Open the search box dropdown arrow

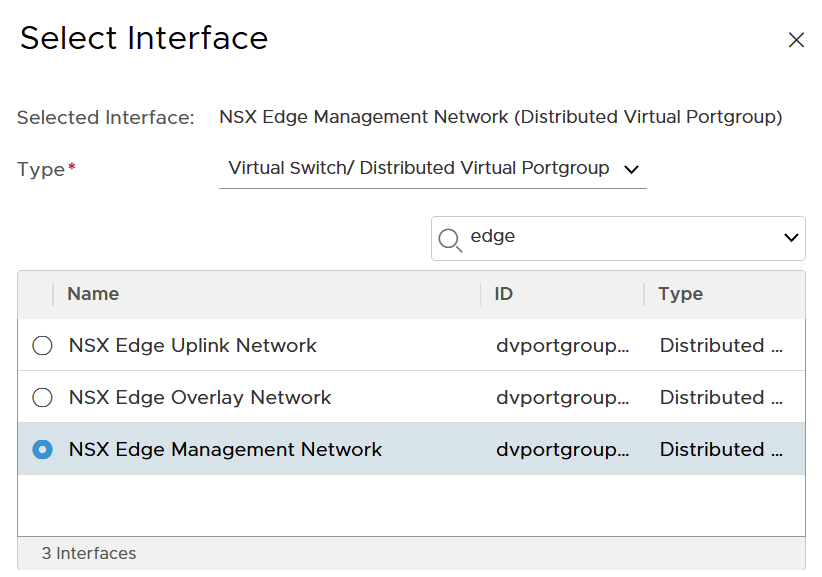(x=791, y=238)
